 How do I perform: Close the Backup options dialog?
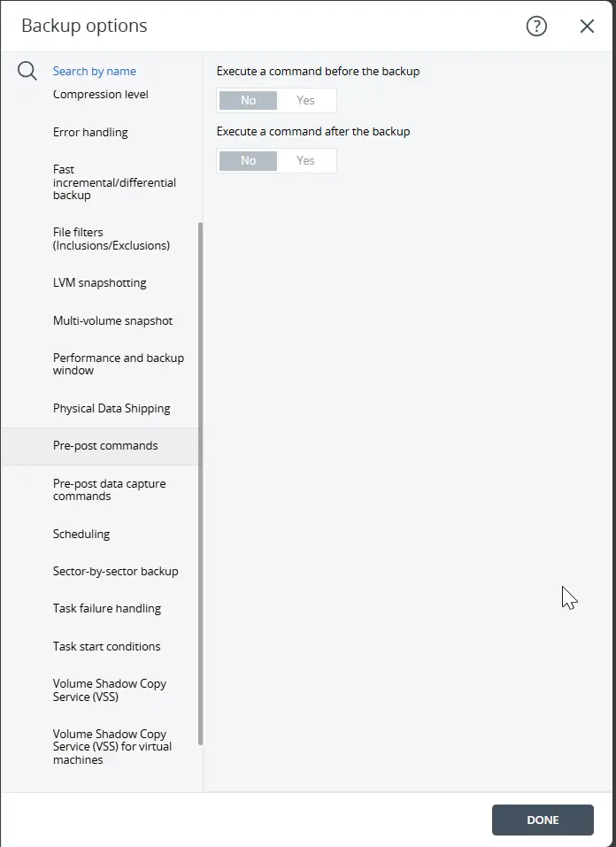point(587,26)
